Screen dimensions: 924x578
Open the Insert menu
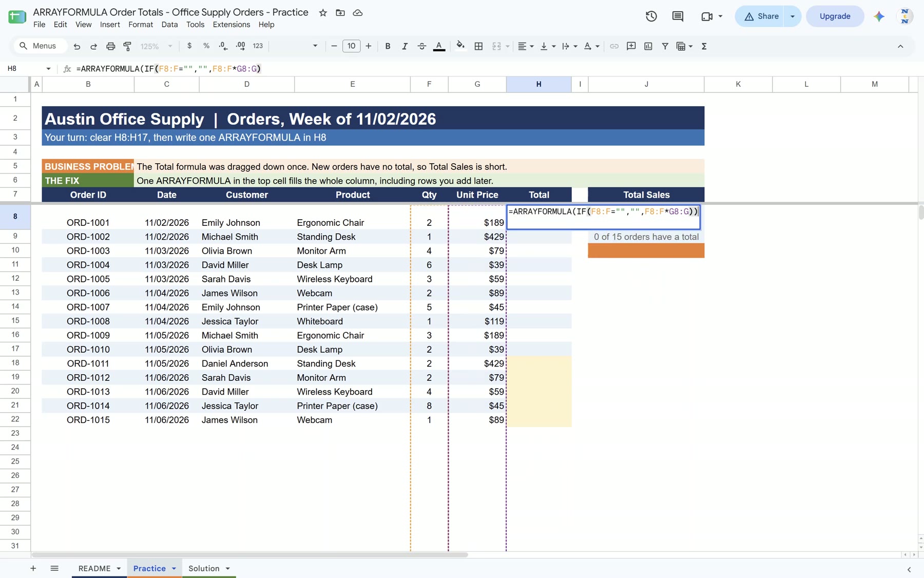110,25
